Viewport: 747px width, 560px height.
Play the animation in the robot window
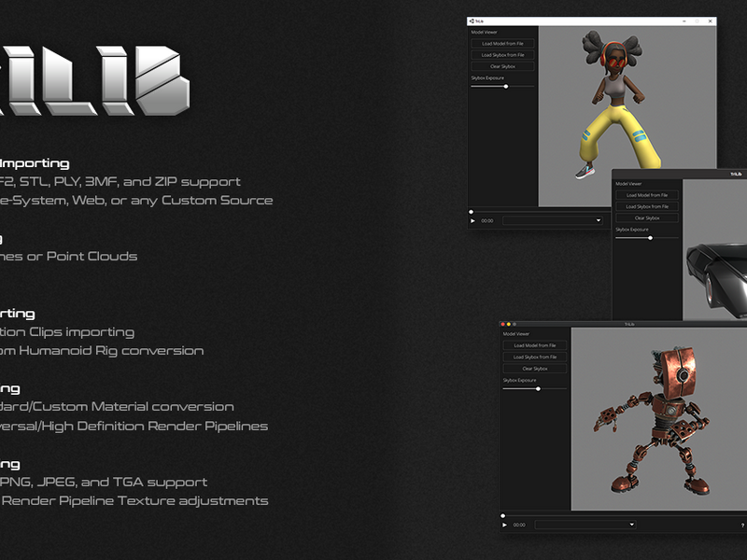(504, 525)
